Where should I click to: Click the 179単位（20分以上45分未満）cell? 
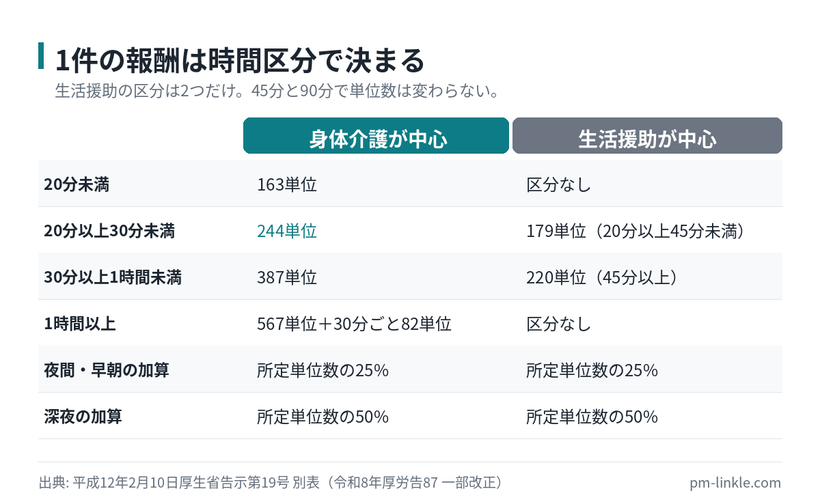pyautogui.click(x=638, y=231)
